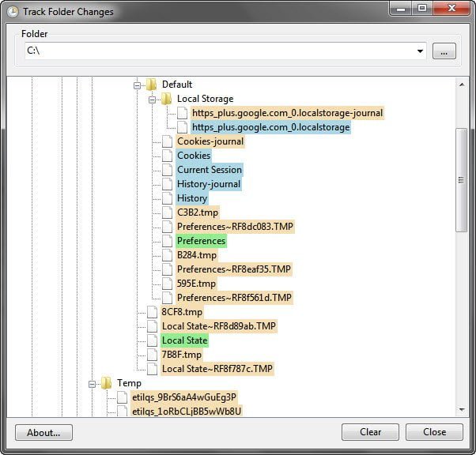Select https_plus.google.com_0.localstorage-journal file
The image size is (476, 455).
[x=287, y=113]
